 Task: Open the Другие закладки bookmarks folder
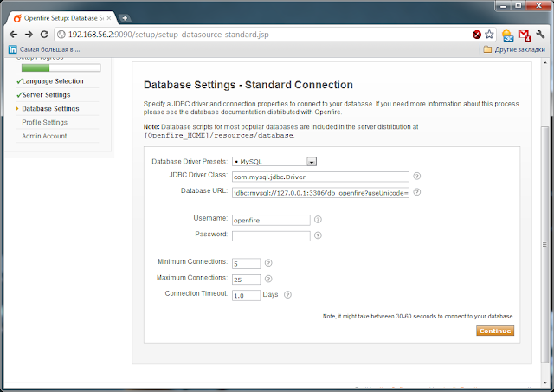point(514,49)
